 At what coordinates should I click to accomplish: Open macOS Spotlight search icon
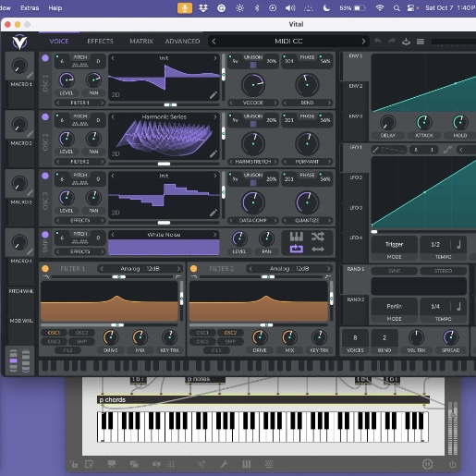[x=397, y=8]
